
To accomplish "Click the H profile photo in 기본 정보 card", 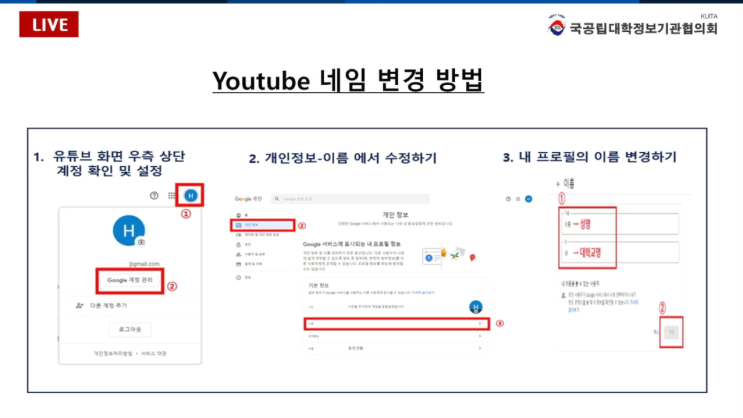I will tap(476, 307).
